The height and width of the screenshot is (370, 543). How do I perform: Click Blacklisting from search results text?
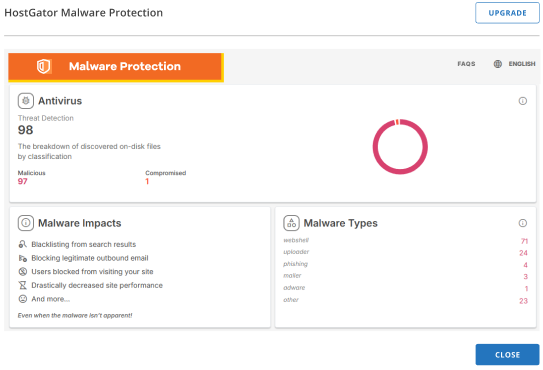coord(83,244)
